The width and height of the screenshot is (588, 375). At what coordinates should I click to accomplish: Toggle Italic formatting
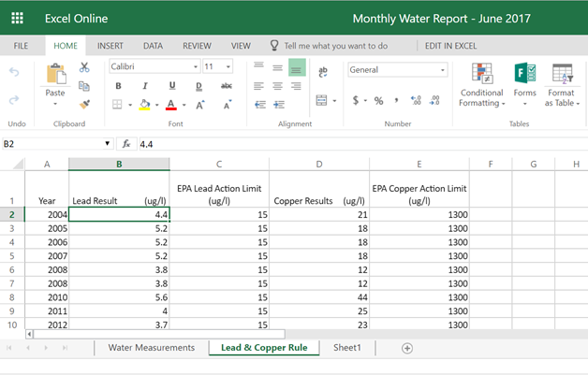[144, 86]
